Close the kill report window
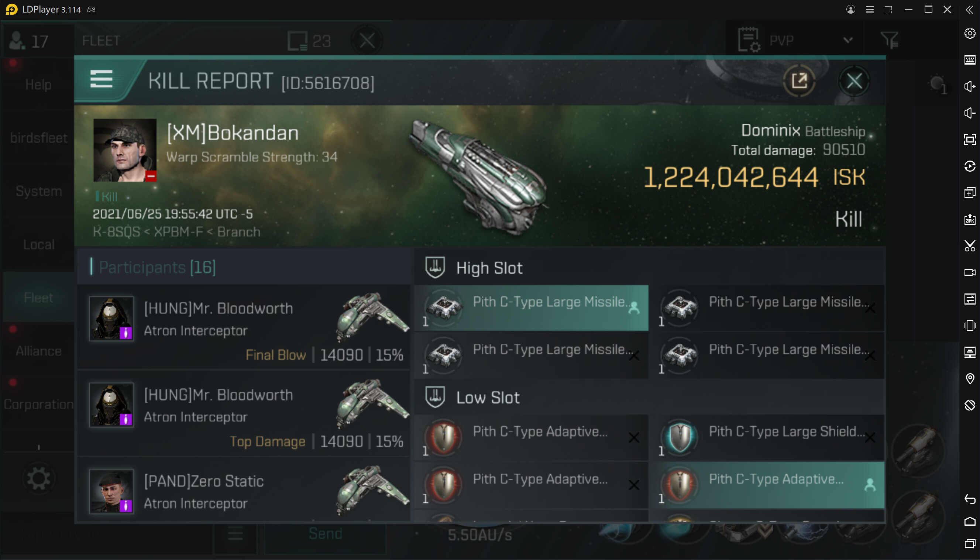This screenshot has height=560, width=980. 854,81
